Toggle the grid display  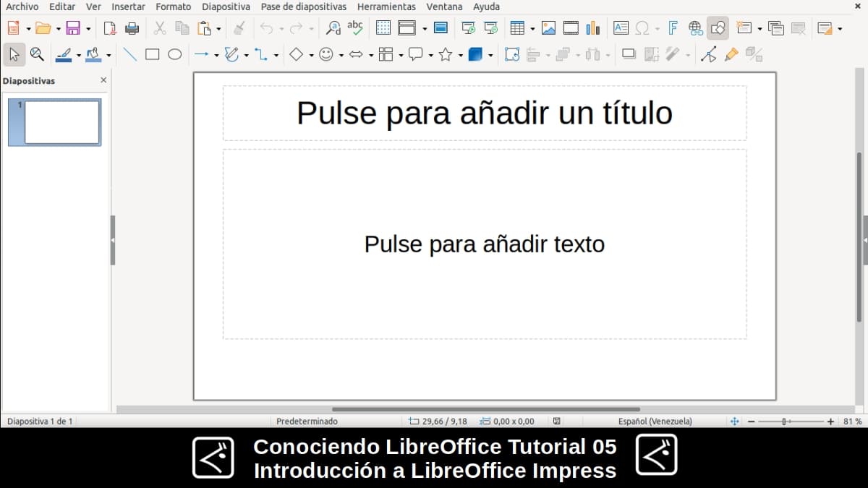383,28
